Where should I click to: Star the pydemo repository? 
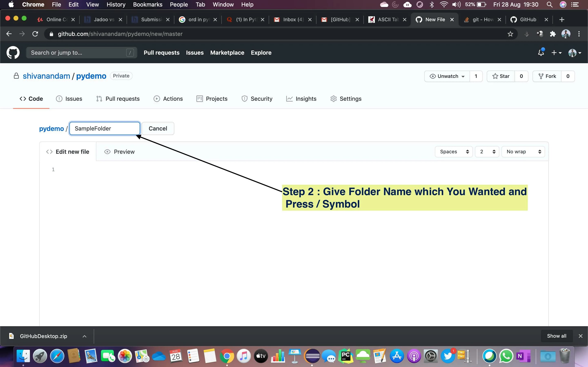click(x=501, y=76)
